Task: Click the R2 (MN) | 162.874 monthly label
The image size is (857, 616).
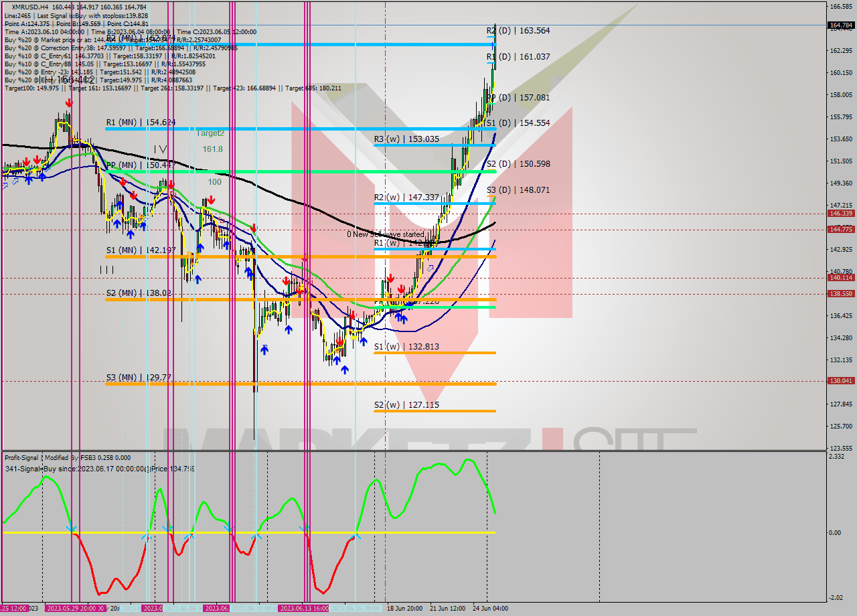Action: tap(141, 38)
